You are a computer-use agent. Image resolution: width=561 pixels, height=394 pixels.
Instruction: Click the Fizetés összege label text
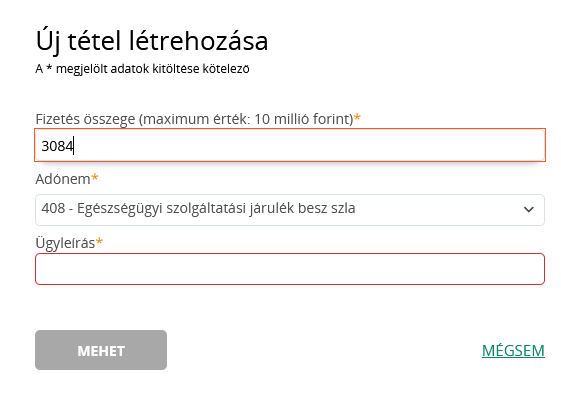(x=85, y=119)
